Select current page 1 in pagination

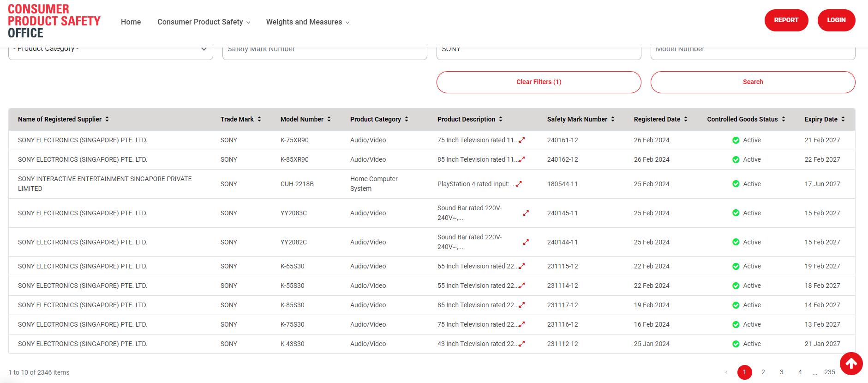[745, 372]
